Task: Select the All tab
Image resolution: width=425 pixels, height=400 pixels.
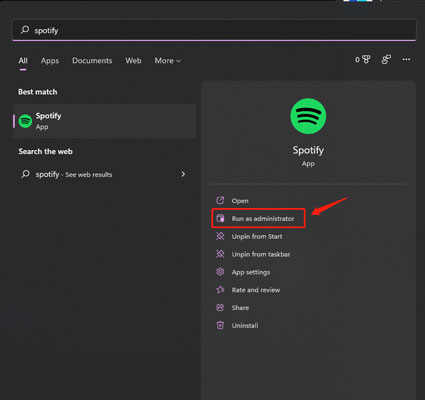Action: click(x=23, y=61)
